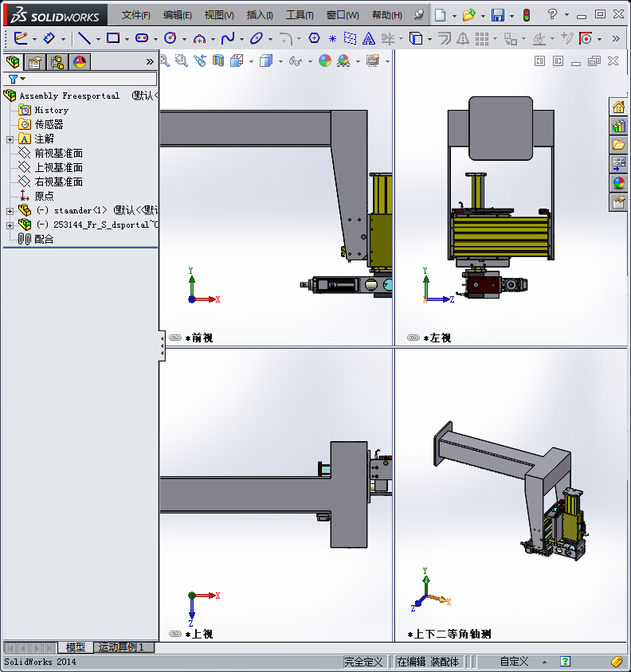The height and width of the screenshot is (672, 631).
Task: Click the sketch Text tool
Action: point(368,38)
